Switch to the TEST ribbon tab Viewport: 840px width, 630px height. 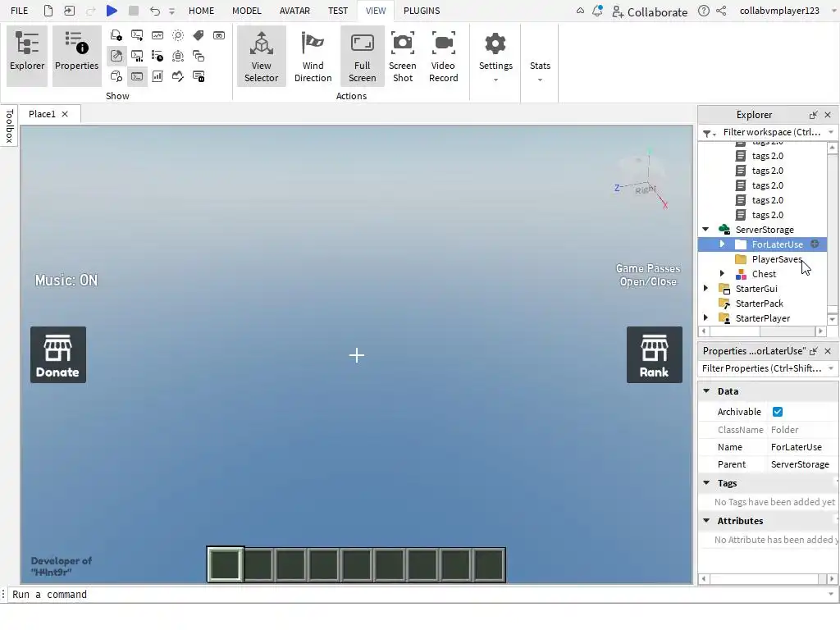point(338,11)
